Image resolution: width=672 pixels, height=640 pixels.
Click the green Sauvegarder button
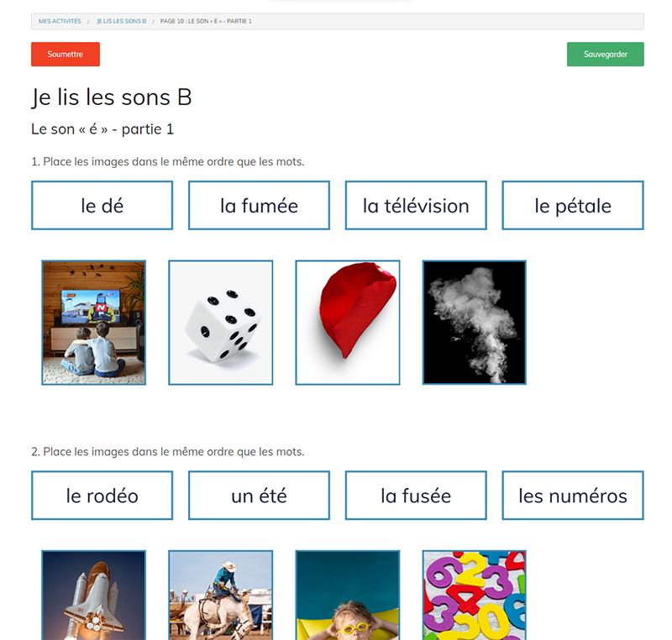coord(605,54)
